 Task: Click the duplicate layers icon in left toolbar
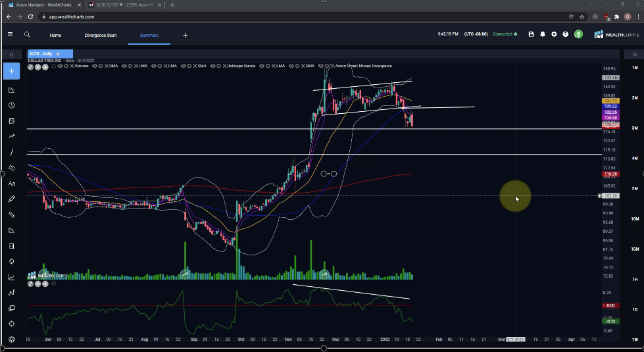coord(11,308)
